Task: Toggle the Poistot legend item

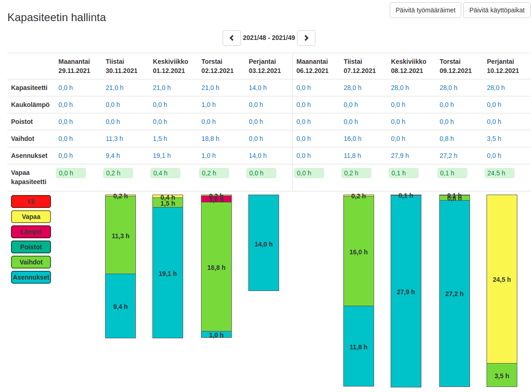Action: [31, 247]
